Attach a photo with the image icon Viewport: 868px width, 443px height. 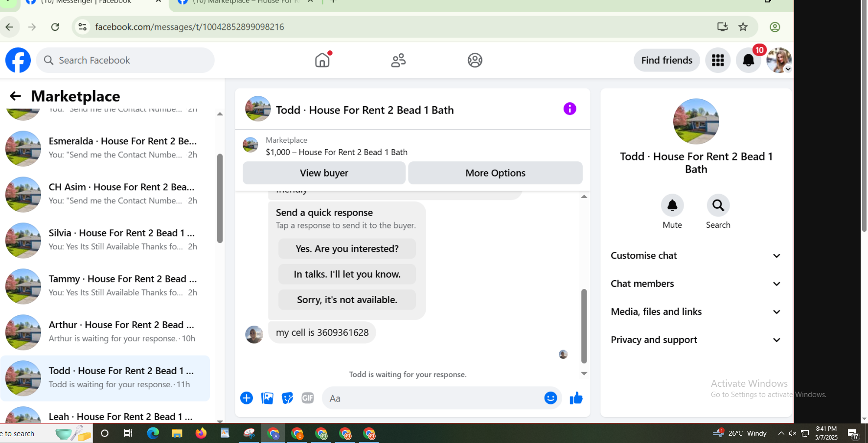[267, 398]
